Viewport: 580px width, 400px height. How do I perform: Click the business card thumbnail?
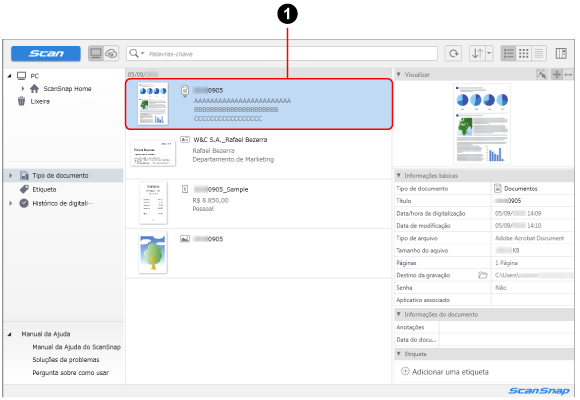coord(153,153)
